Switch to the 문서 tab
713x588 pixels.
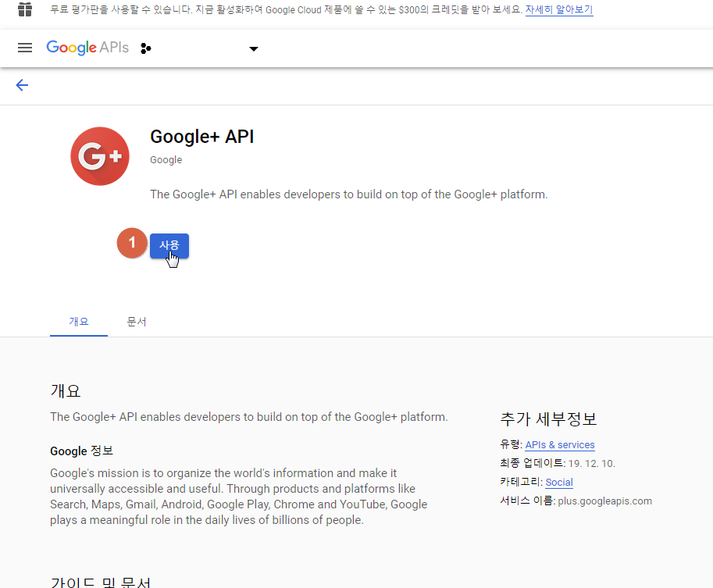coord(137,322)
